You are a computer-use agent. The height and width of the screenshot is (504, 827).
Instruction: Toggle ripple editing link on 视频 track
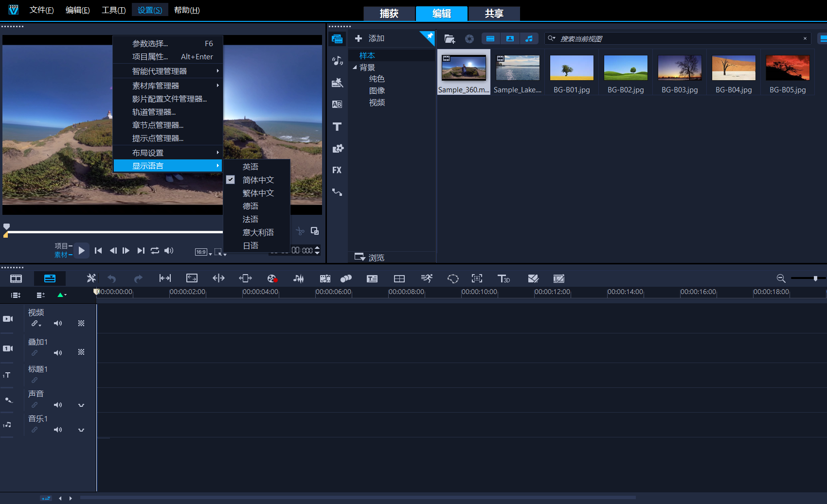click(x=36, y=324)
